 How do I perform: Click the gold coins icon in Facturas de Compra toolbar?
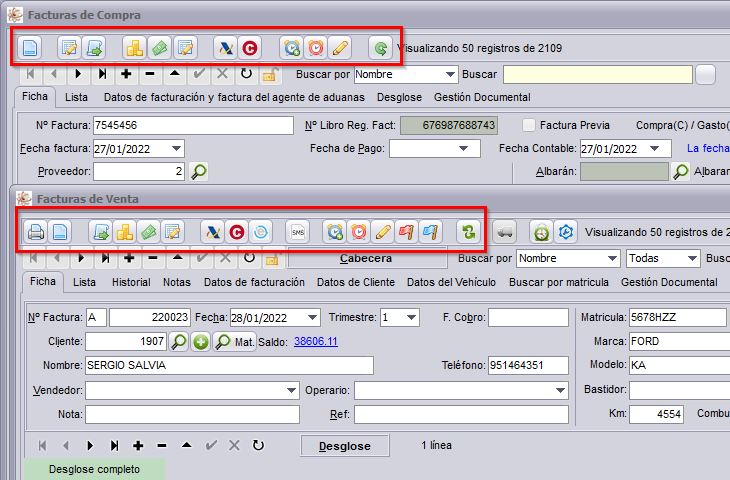pyautogui.click(x=135, y=48)
